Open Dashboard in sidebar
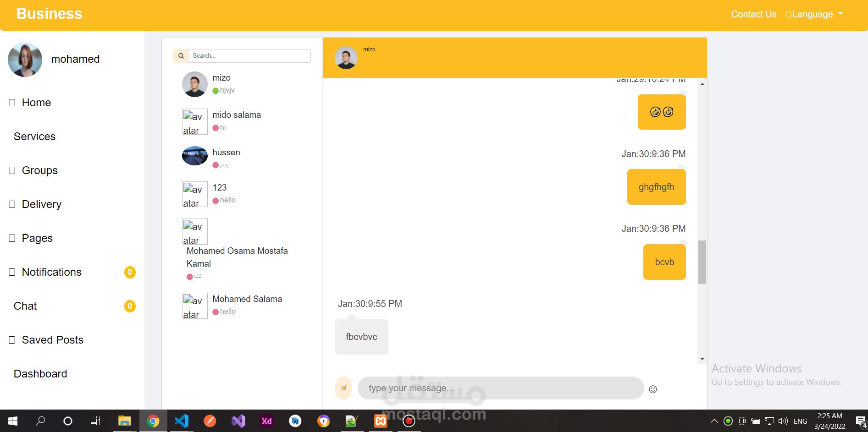This screenshot has width=868, height=432. (40, 374)
